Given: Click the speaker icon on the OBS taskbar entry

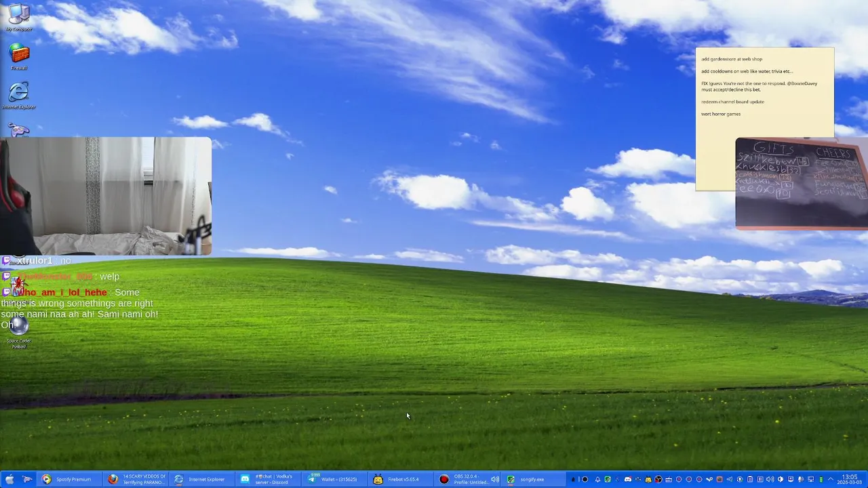Looking at the screenshot, I should (x=495, y=479).
